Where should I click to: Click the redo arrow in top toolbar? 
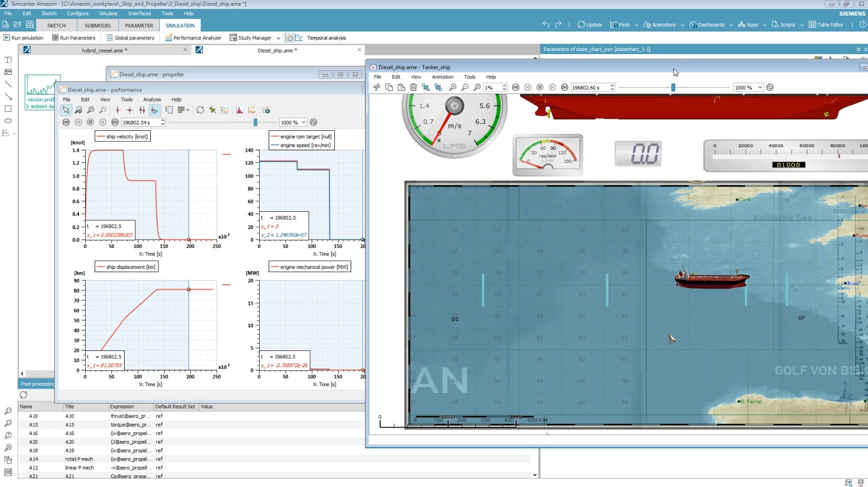[558, 24]
